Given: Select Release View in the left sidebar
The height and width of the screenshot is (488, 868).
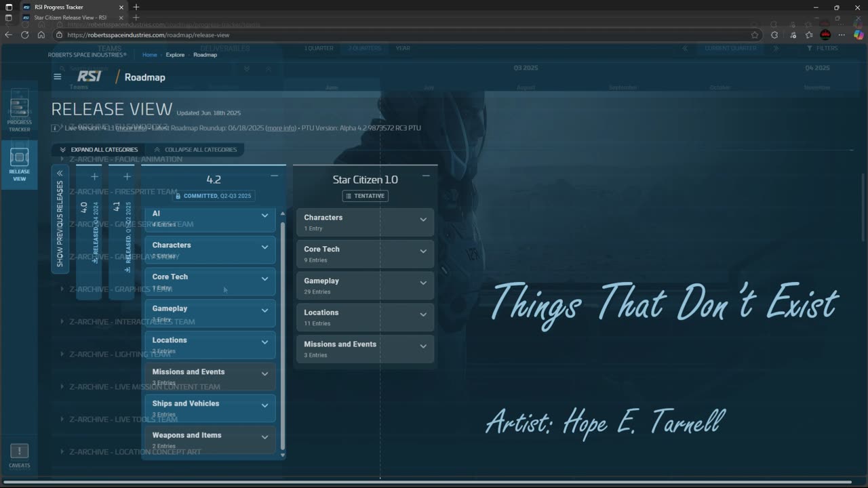Looking at the screenshot, I should (x=20, y=165).
